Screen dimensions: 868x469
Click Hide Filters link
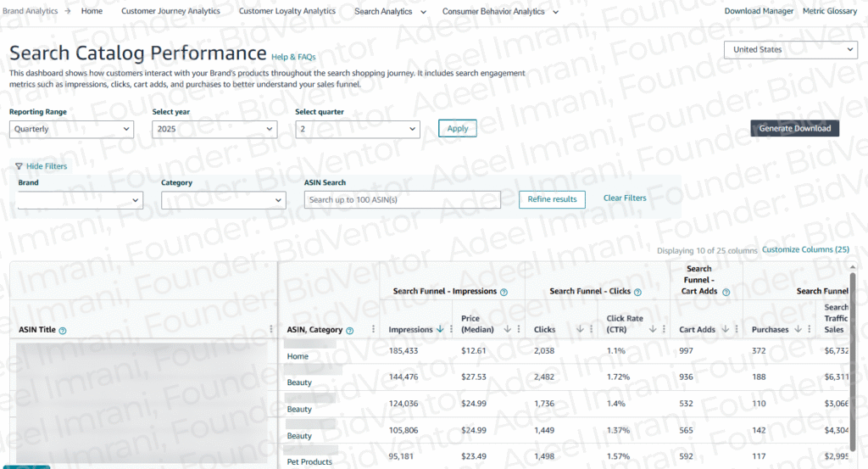(x=47, y=166)
